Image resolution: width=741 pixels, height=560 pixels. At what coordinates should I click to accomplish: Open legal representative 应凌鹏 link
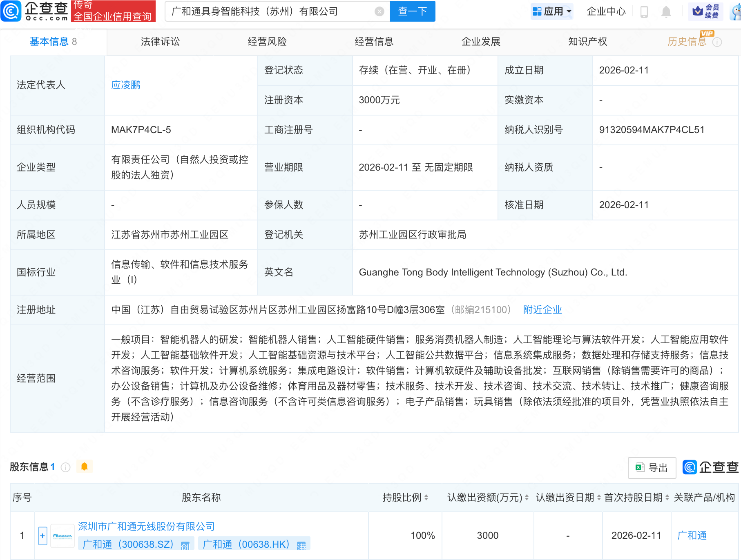(x=126, y=85)
